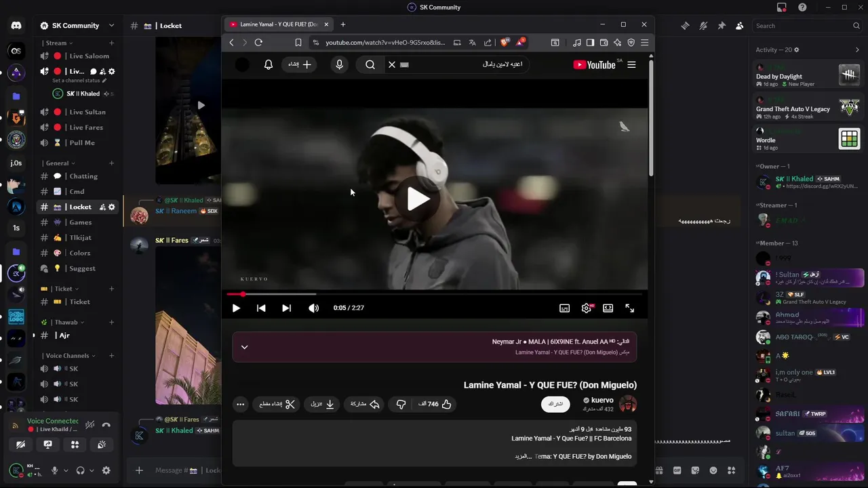Click the attachment plus in message box
Viewport: 868px width, 488px height.
[139, 470]
